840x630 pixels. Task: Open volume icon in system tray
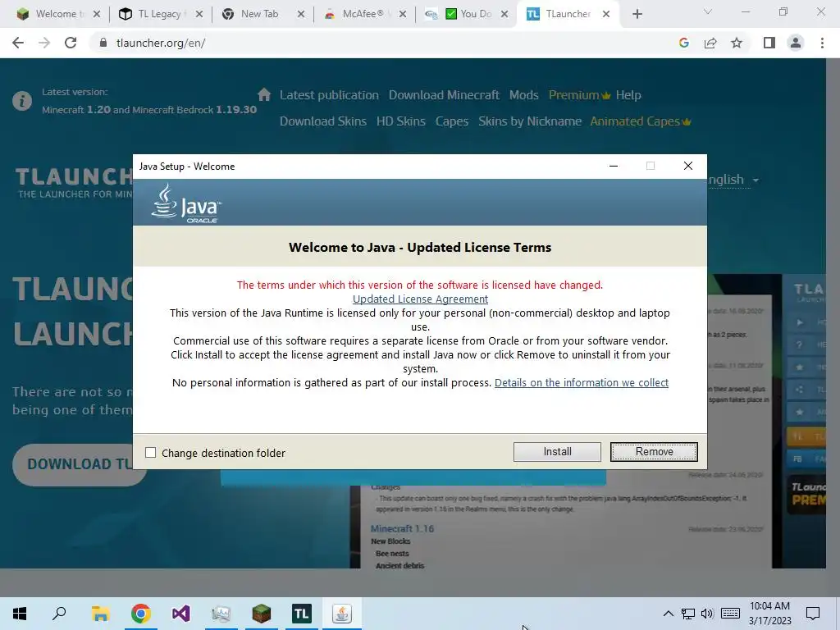(x=707, y=614)
